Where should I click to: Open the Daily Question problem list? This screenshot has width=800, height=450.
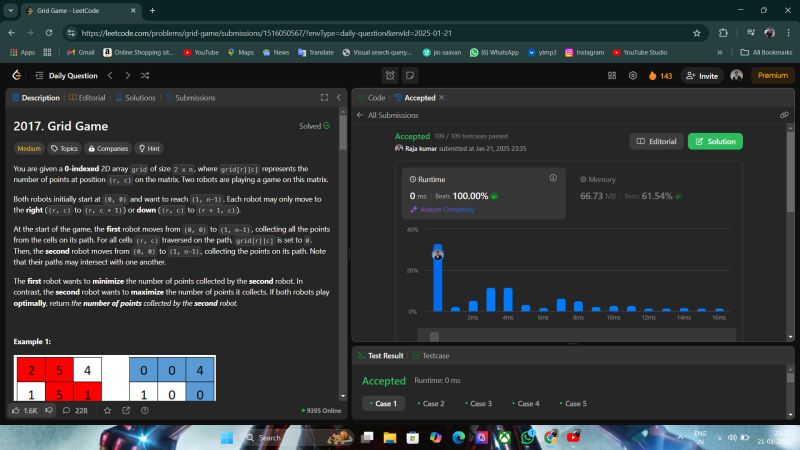(x=66, y=76)
